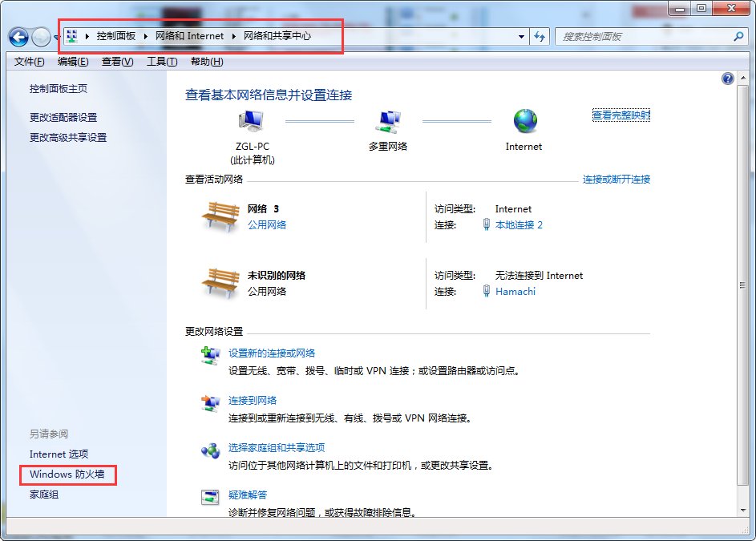Screen dimensions: 756x541
Task: Click the 多重网络 icon in the map
Action: pyautogui.click(x=389, y=118)
